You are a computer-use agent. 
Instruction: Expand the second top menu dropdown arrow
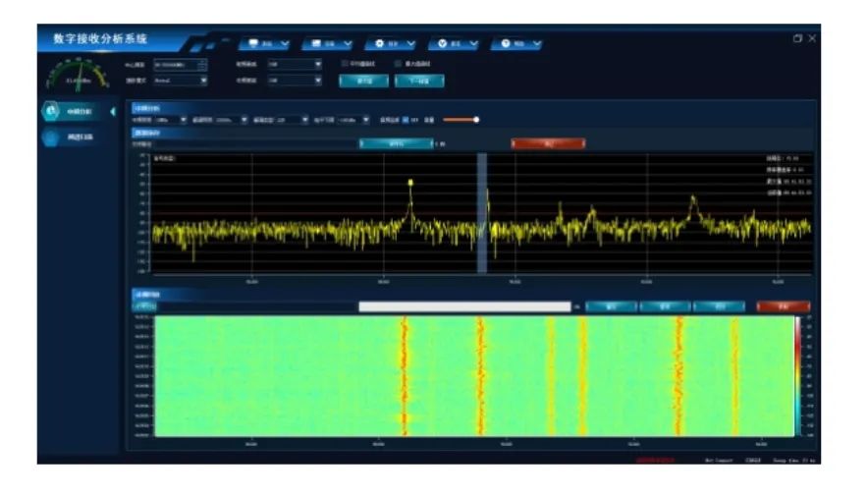point(349,44)
